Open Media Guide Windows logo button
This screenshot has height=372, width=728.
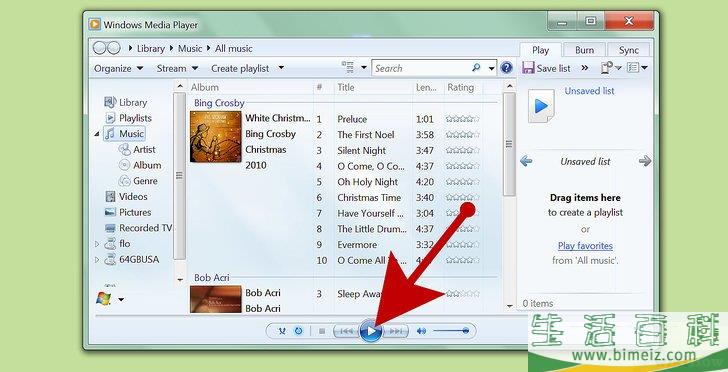pos(104,299)
